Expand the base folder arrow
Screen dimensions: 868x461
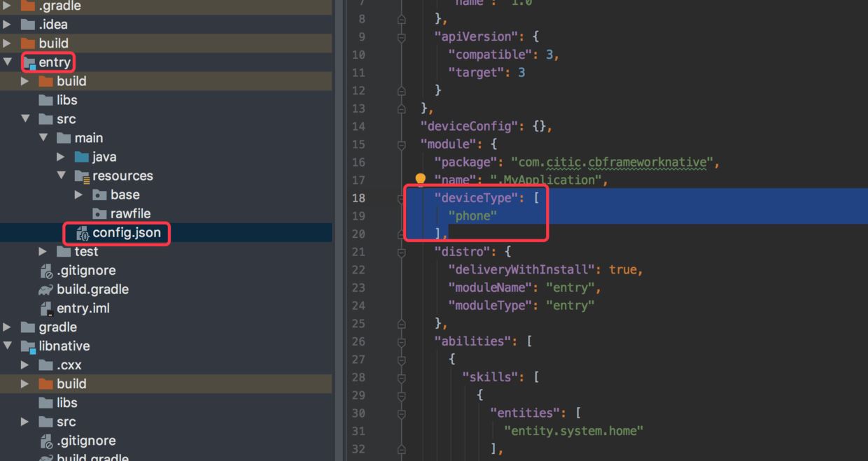coord(79,194)
